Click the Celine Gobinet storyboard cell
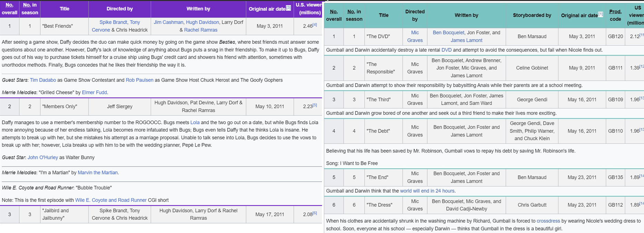 532,68
